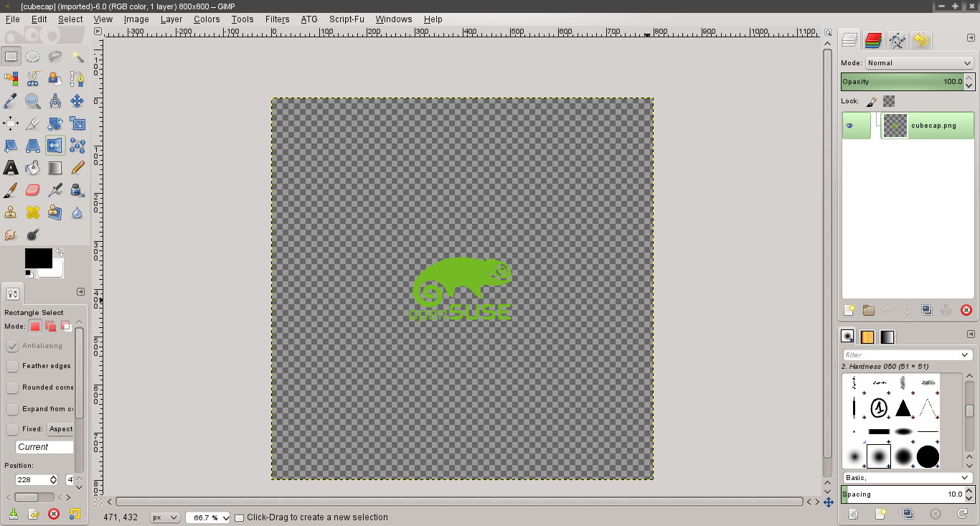Duplicate the current layer
Image resolution: width=980 pixels, height=526 pixels.
(927, 310)
